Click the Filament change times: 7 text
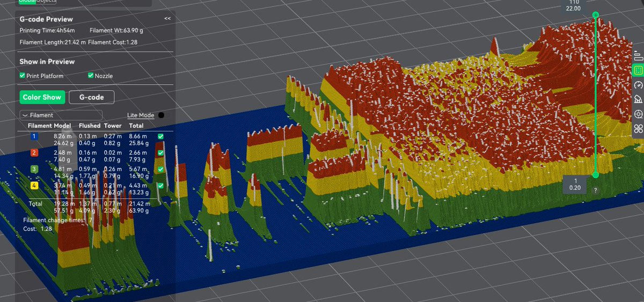This screenshot has width=644, height=302. click(x=57, y=220)
